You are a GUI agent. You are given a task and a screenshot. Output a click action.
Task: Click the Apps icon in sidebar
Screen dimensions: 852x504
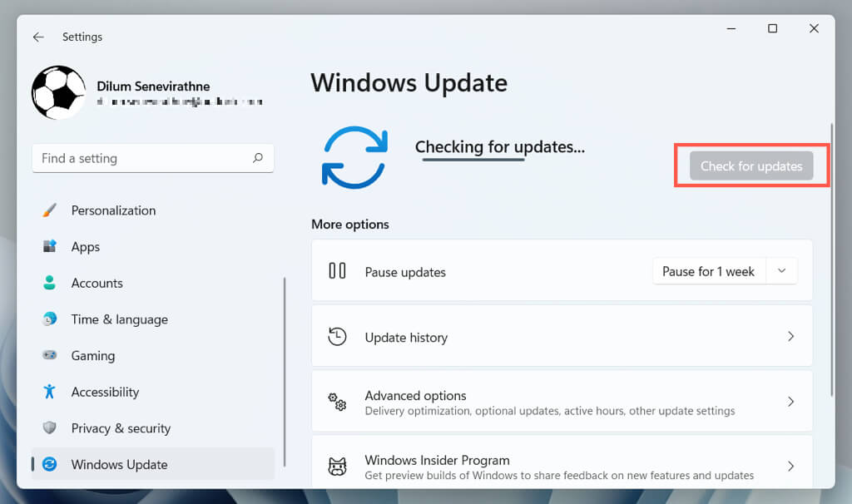[49, 246]
